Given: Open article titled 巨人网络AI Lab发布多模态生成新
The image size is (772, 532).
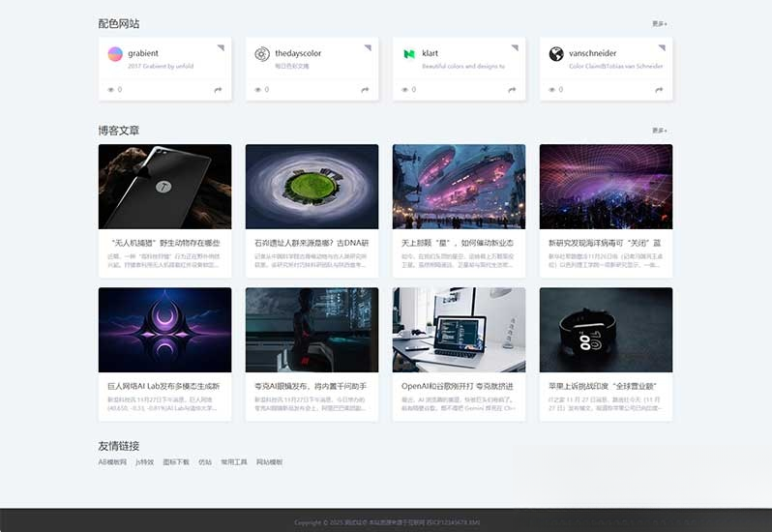Looking at the screenshot, I should click(164, 385).
